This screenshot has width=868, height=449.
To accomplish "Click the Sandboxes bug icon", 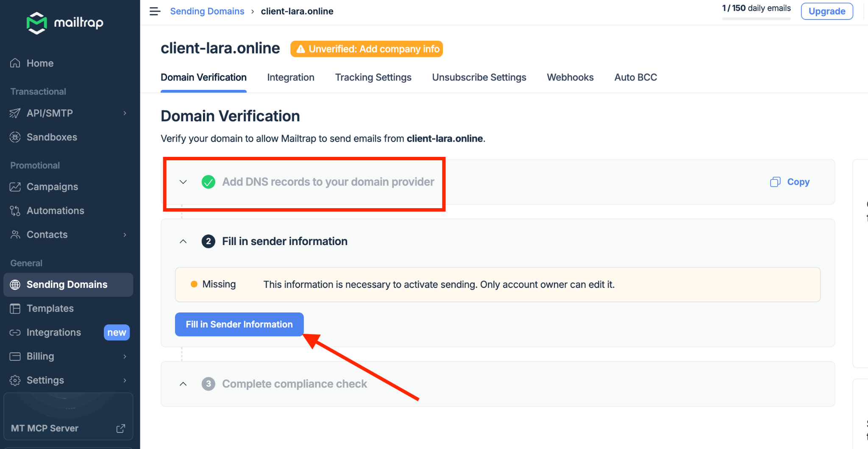I will (x=15, y=137).
